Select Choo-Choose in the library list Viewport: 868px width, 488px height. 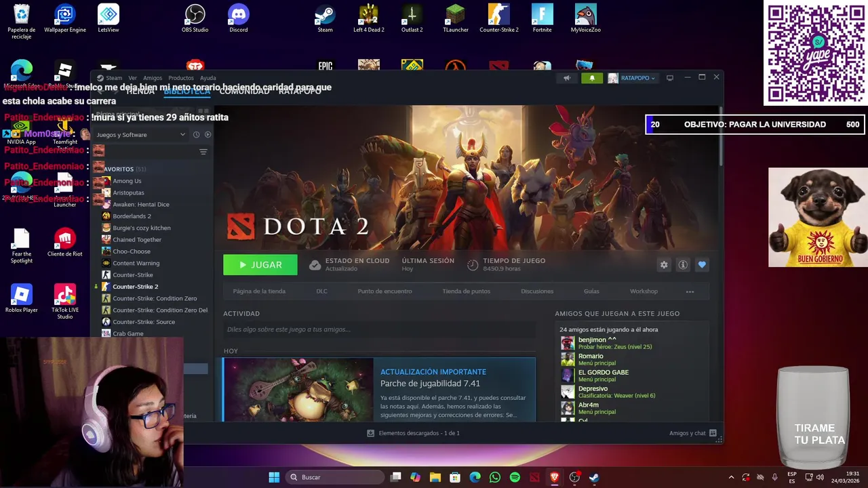pyautogui.click(x=132, y=251)
